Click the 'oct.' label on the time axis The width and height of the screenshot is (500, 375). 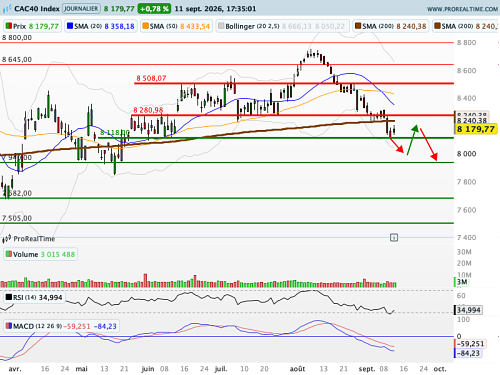[440, 369]
